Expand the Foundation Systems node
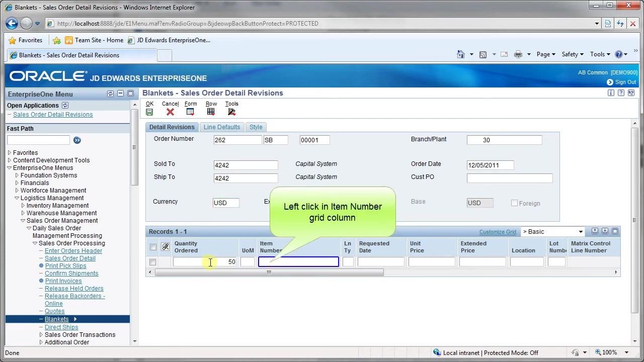 17,175
